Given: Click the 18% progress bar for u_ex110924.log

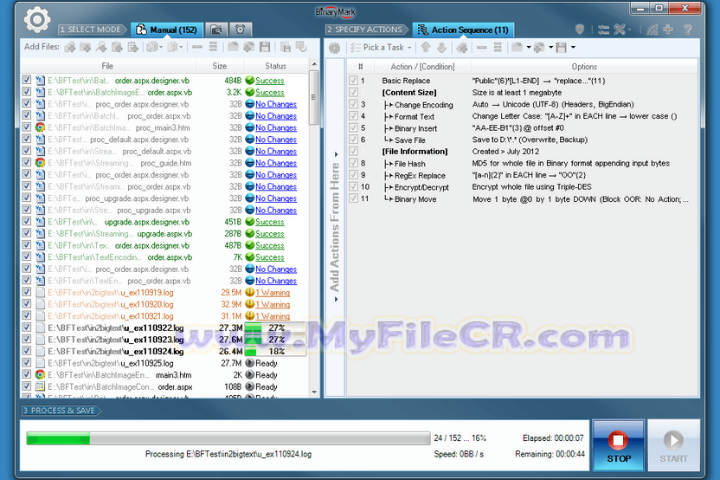Looking at the screenshot, I should 275,351.
